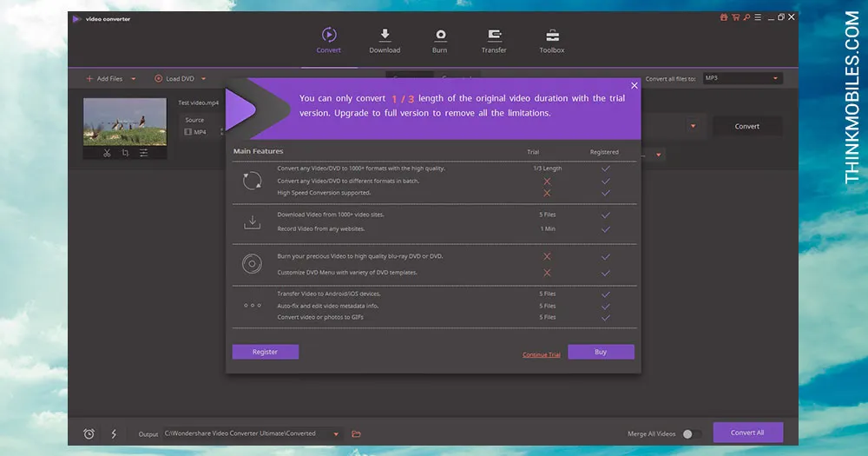
Task: Click the key register icon in the title bar
Action: coord(746,17)
